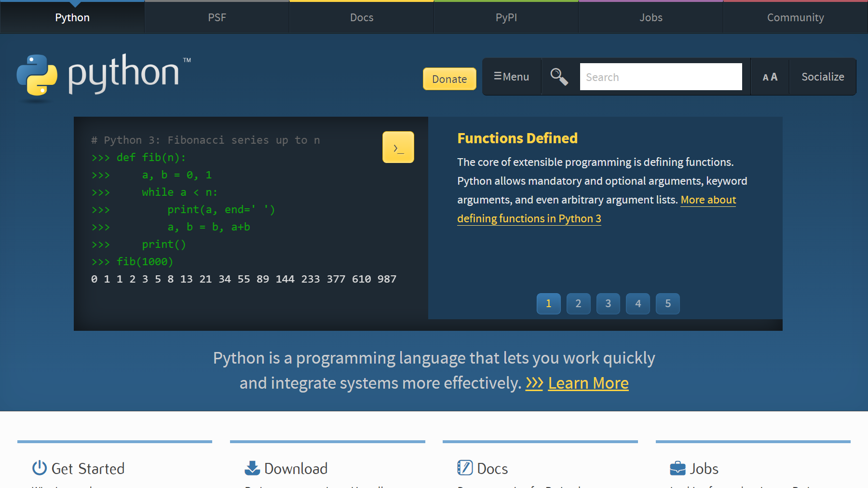Click the Download arrow icon
The image size is (868, 488).
pos(251,467)
